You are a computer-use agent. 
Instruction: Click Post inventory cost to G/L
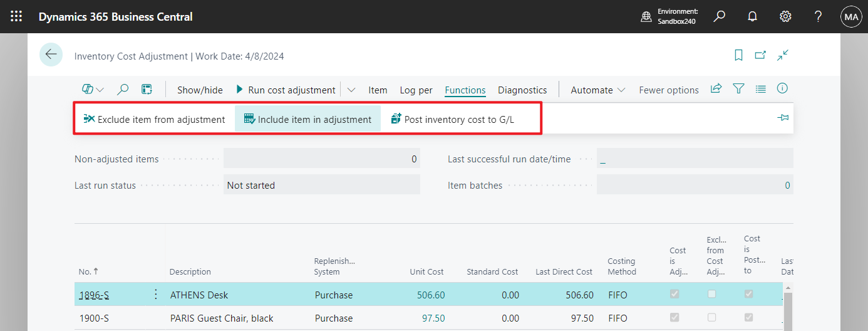tap(452, 119)
